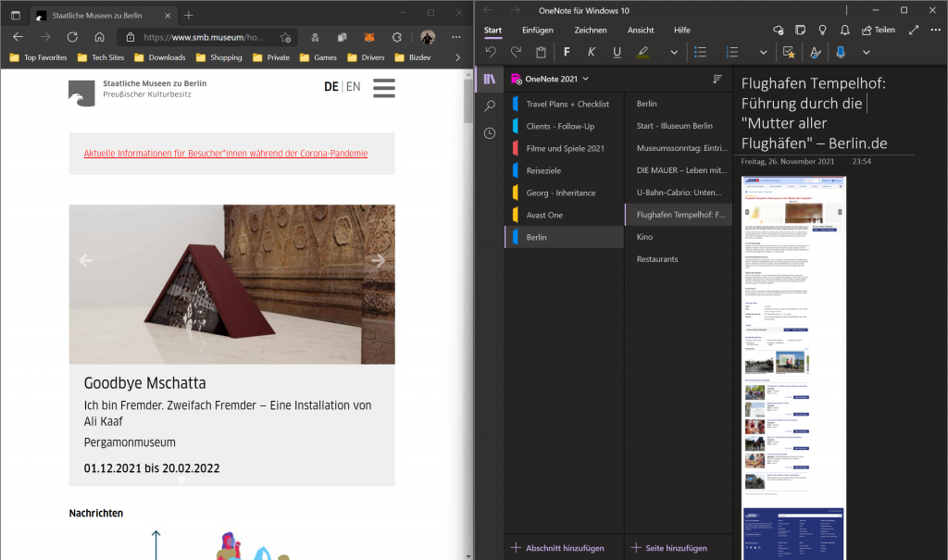Click the sort pages icon
This screenshot has height=560, width=948.
pos(717,80)
